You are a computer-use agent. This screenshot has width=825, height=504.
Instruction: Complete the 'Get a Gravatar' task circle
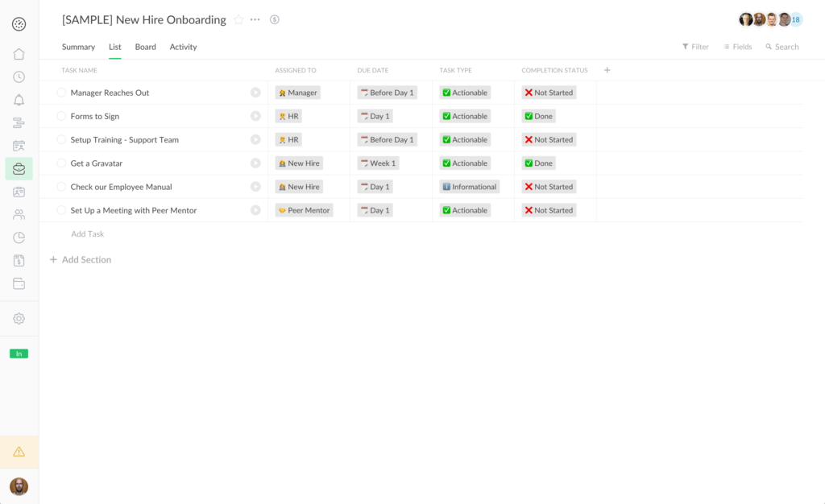coord(61,163)
